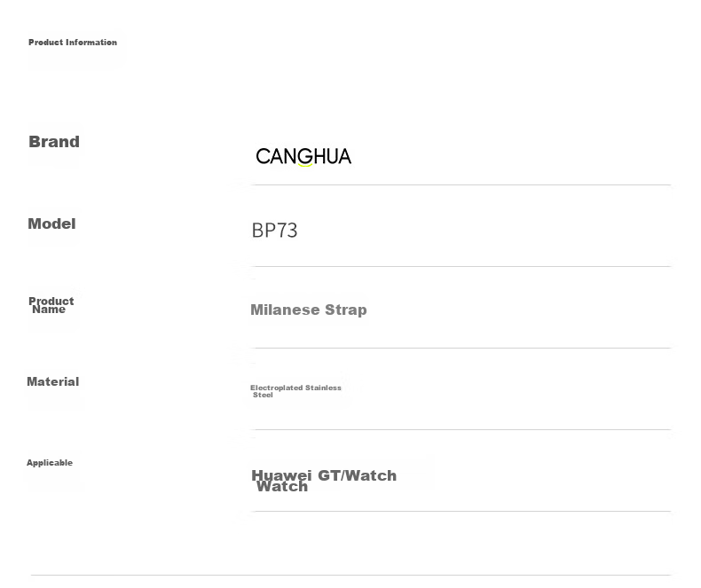Select the Milanese Strap text

tap(309, 310)
